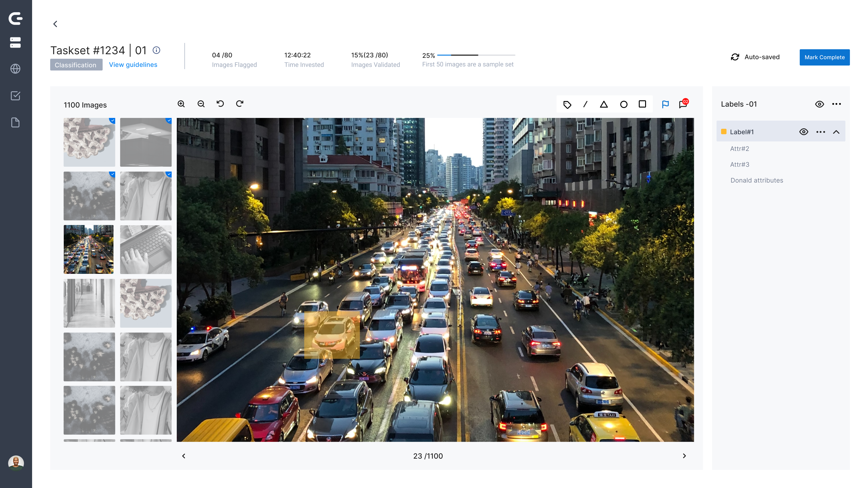Click undo to revert last action

click(220, 104)
